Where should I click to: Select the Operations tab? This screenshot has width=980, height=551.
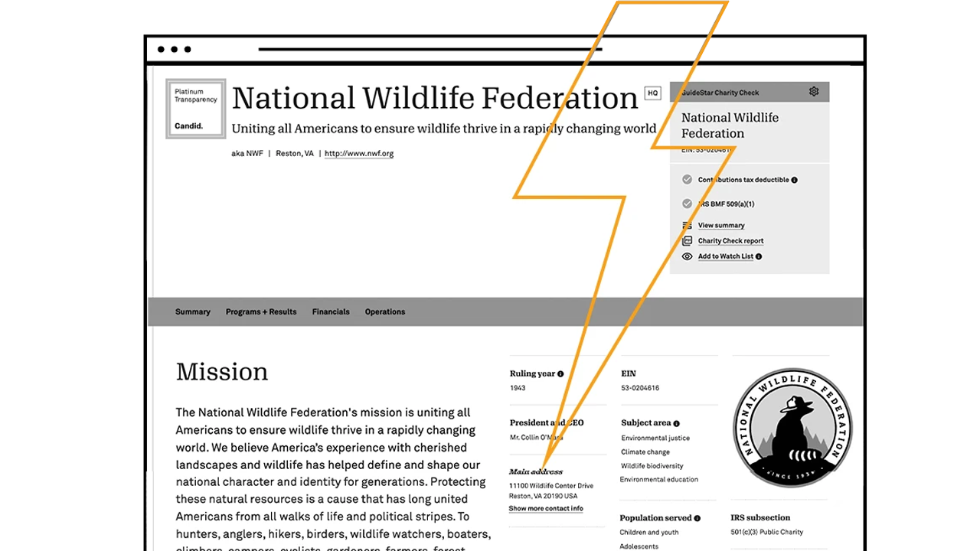(x=385, y=311)
